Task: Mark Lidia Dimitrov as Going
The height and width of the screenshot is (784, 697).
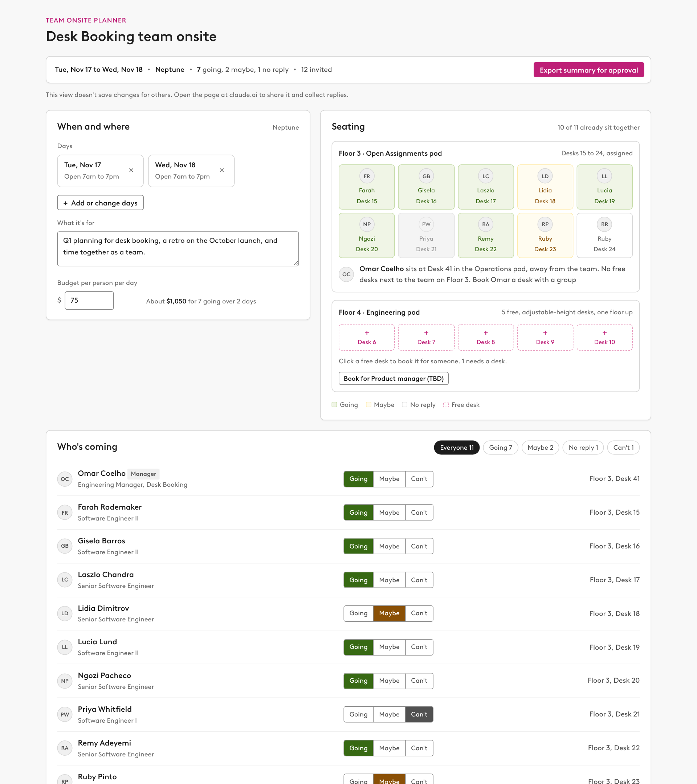Action: (358, 613)
